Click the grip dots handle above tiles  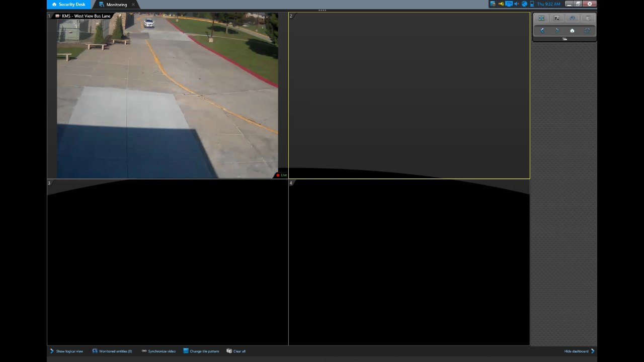click(322, 11)
